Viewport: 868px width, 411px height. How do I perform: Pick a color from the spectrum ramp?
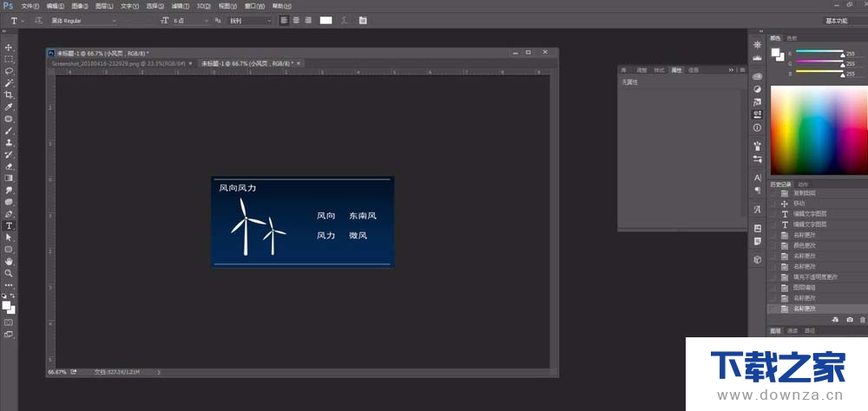(x=819, y=131)
